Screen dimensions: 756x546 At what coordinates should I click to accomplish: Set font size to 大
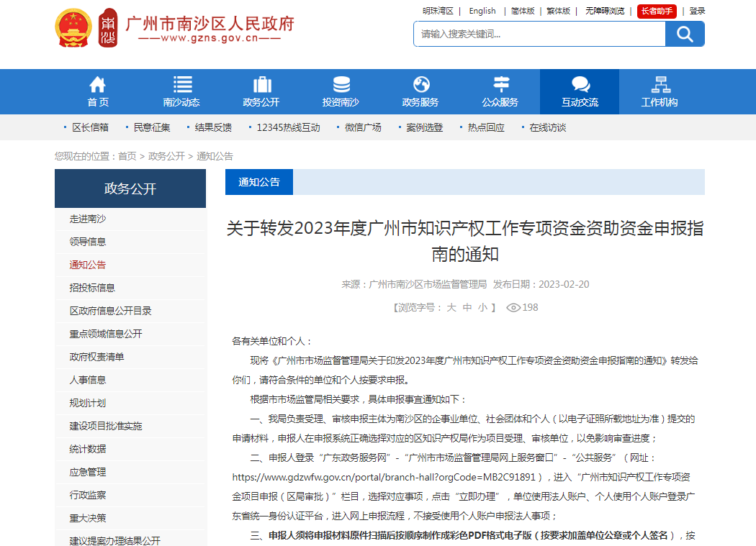451,307
